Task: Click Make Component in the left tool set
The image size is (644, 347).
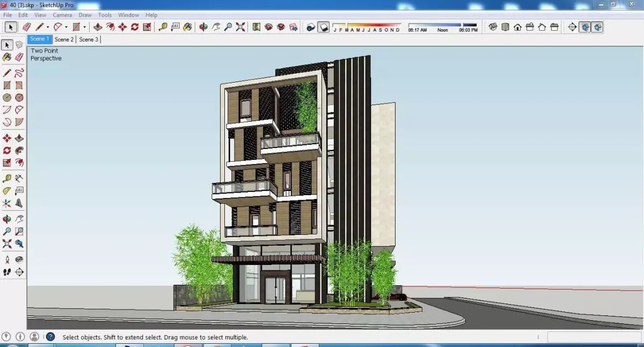Action: pos(19,45)
